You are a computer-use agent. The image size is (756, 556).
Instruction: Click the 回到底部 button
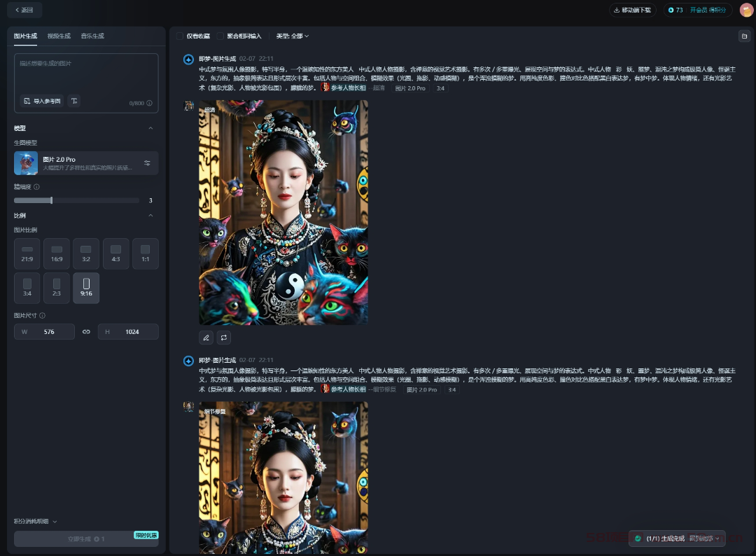704,538
